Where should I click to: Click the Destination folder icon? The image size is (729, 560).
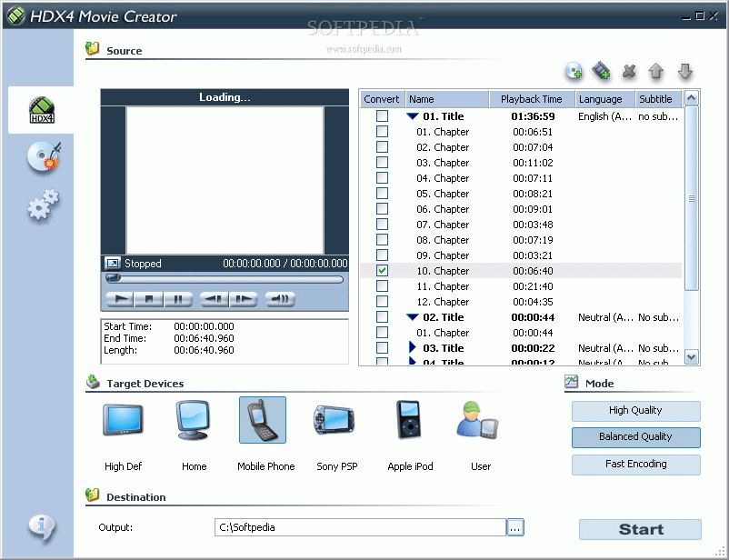pos(92,495)
